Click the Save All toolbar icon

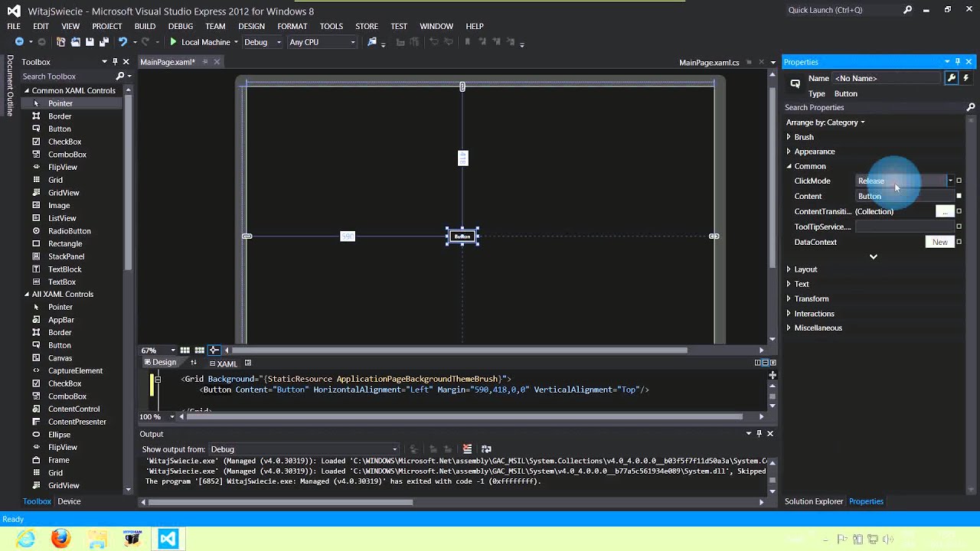103,42
